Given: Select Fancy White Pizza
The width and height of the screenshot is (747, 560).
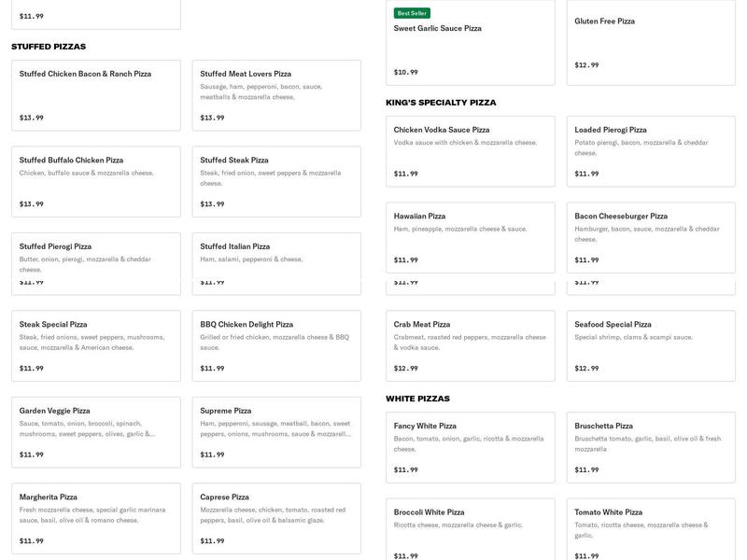Looking at the screenshot, I should 470,446.
